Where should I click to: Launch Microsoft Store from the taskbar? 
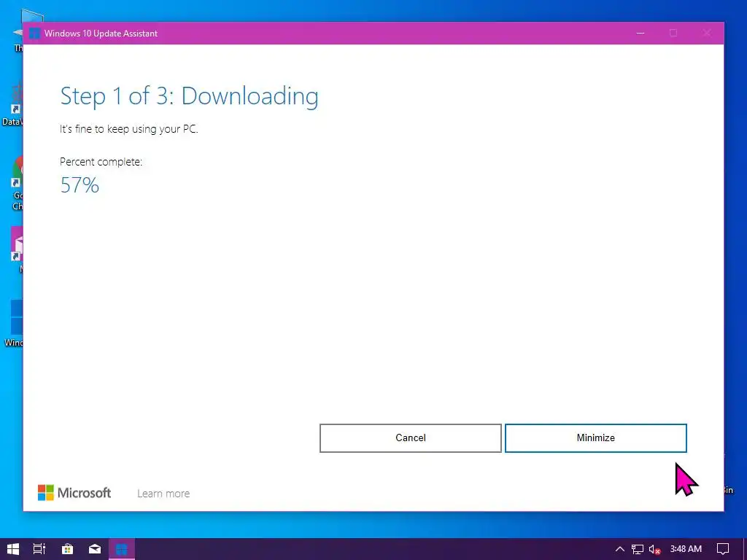[68, 549]
